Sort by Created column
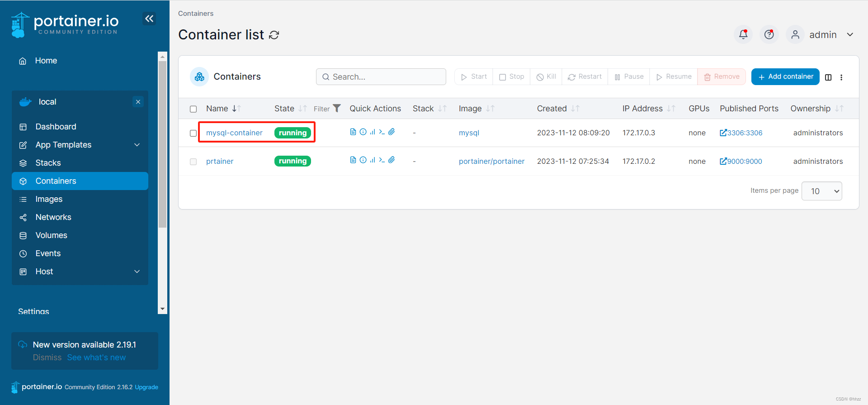Viewport: 868px width, 405px height. tap(558, 109)
